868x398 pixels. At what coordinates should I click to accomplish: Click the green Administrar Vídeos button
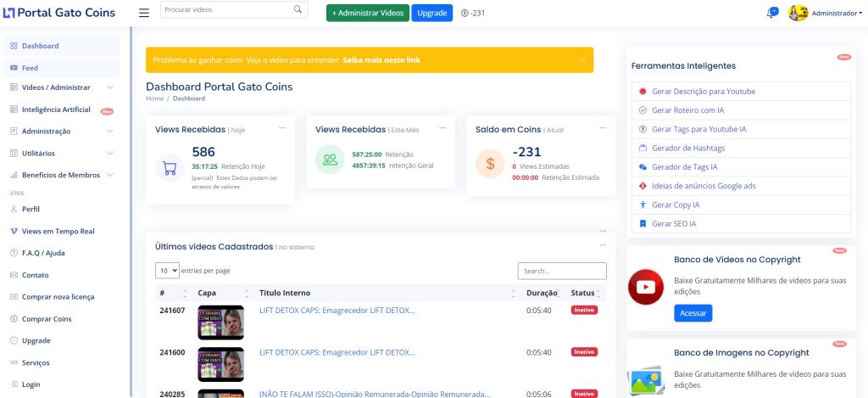(x=367, y=14)
